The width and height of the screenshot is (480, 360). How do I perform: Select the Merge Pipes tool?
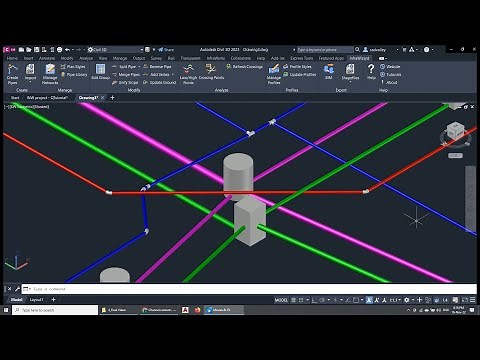click(x=126, y=75)
